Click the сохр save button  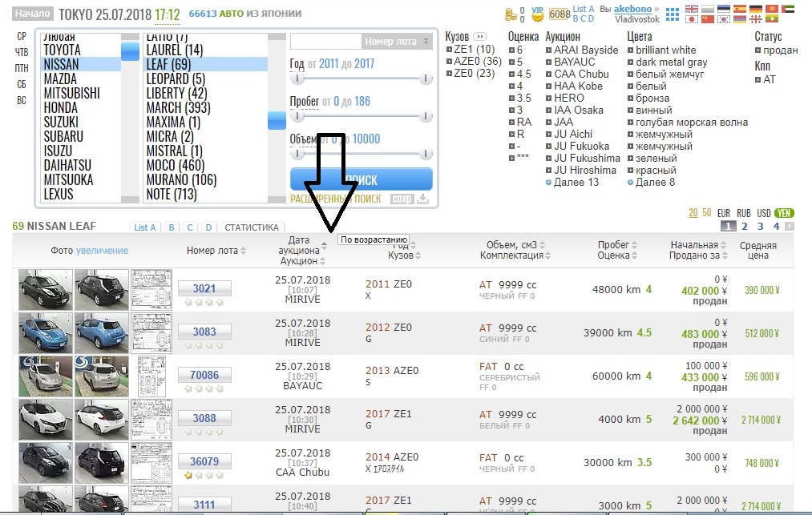click(x=402, y=199)
